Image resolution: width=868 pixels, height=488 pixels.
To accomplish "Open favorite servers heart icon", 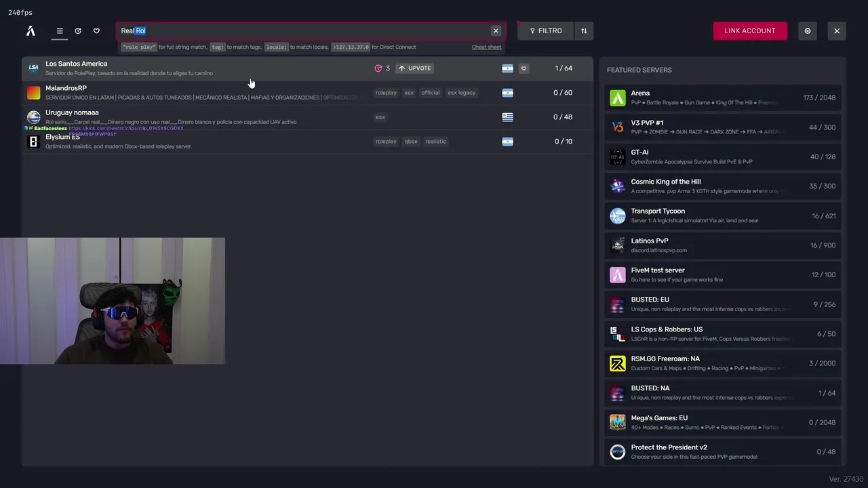I will tap(96, 30).
